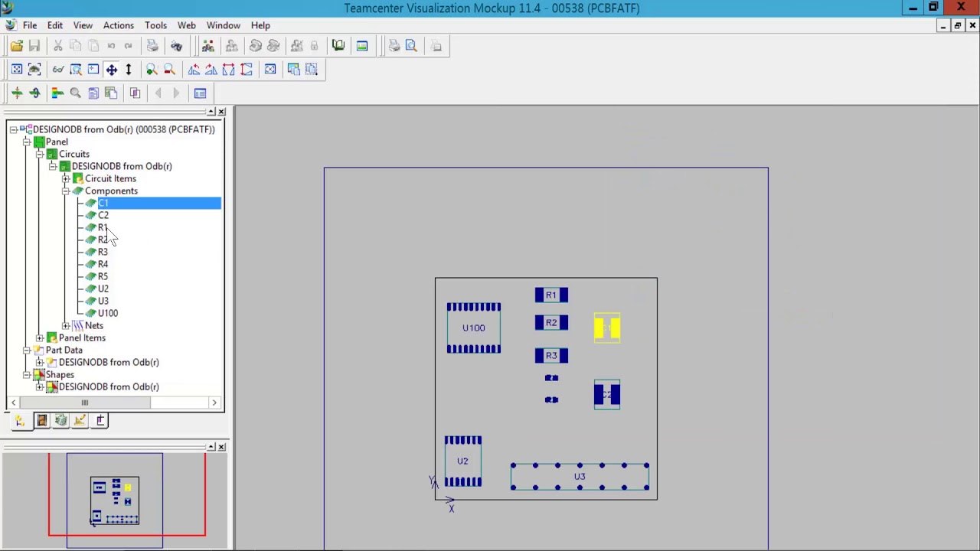Select the Zoom Area tool
This screenshot has width=980, height=551.
tap(76, 70)
